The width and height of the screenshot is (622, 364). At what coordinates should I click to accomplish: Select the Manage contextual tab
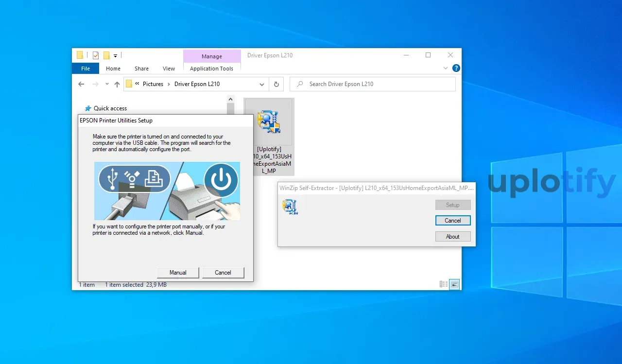[x=212, y=56]
